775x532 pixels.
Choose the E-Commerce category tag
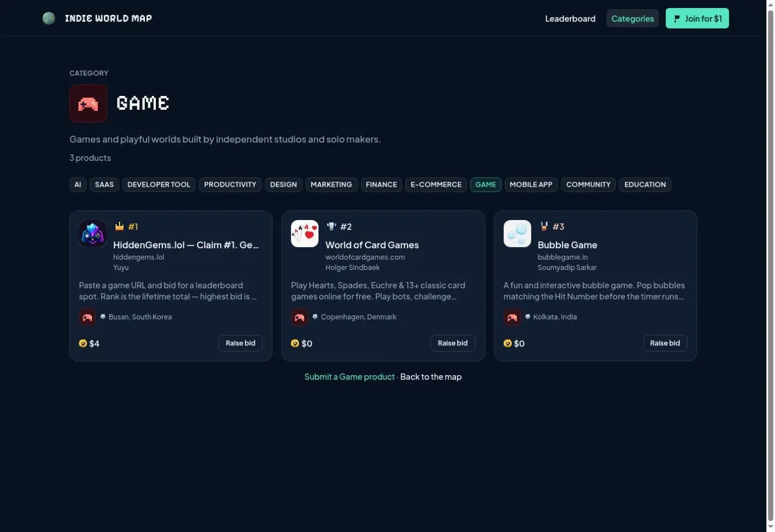pyautogui.click(x=436, y=184)
